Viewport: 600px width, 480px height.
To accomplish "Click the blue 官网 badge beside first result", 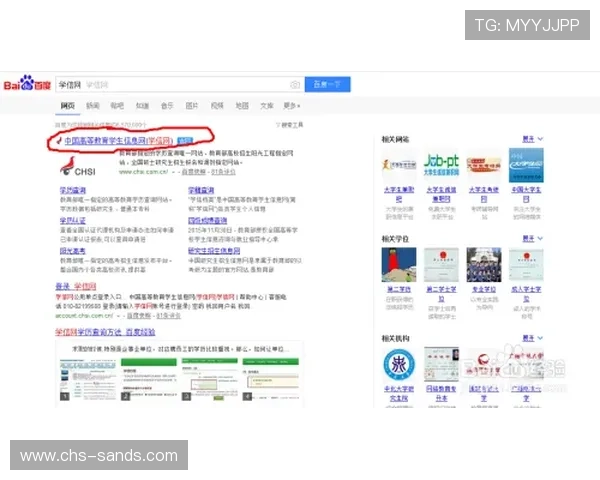I will [x=185, y=141].
